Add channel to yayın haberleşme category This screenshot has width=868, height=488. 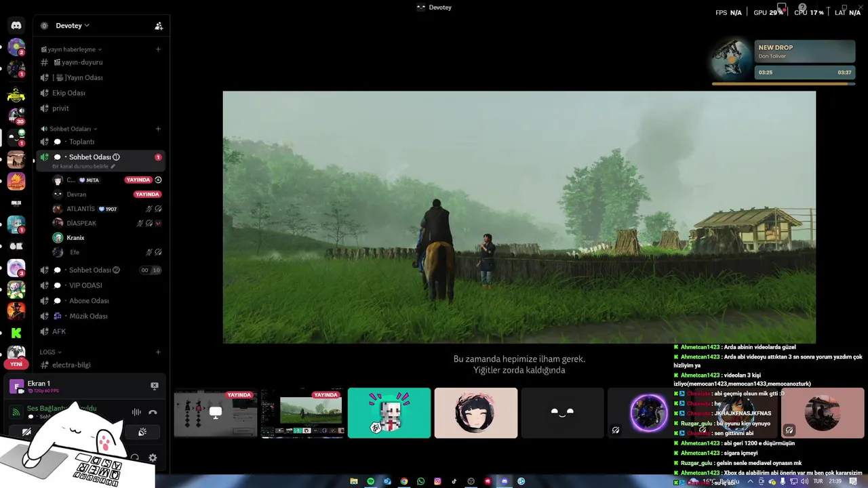[158, 49]
